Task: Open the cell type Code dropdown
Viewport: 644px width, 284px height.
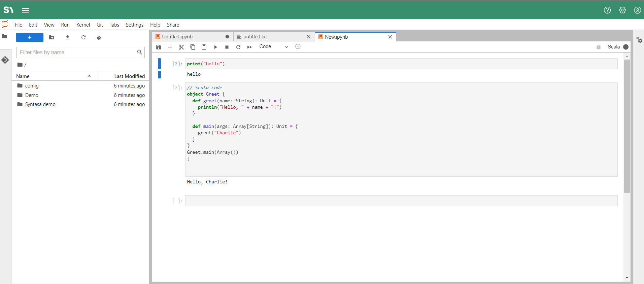Action: pyautogui.click(x=273, y=47)
